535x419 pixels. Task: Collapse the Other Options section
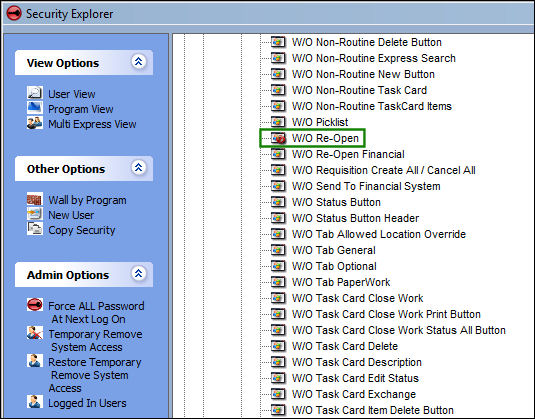pos(139,168)
